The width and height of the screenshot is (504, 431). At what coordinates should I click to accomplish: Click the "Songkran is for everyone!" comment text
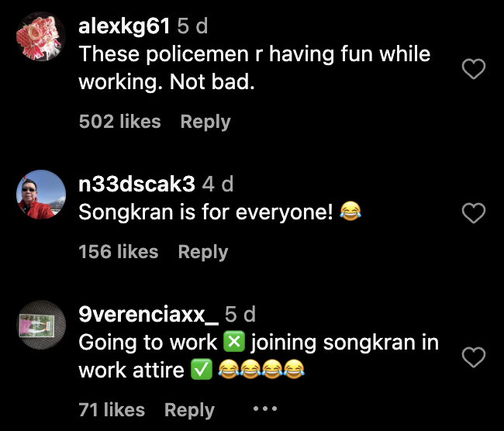tap(206, 212)
